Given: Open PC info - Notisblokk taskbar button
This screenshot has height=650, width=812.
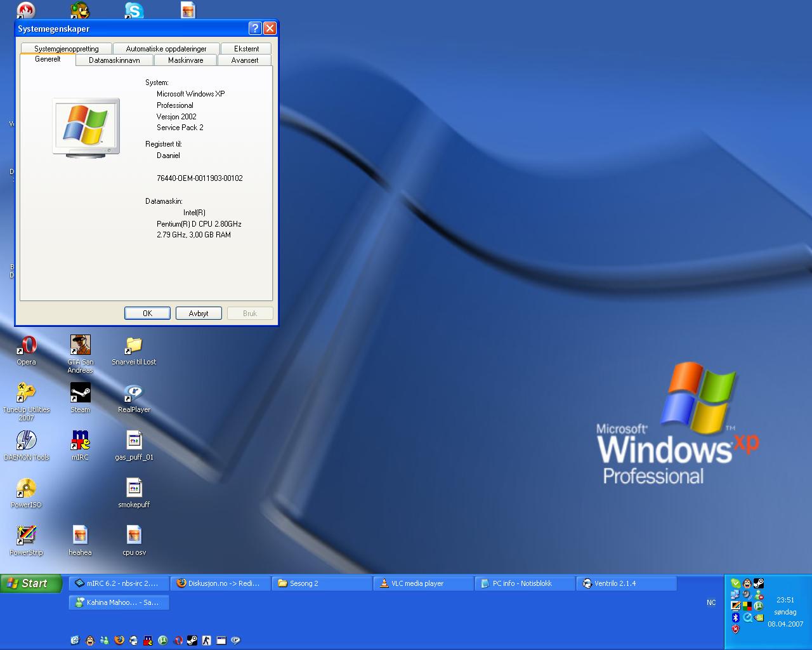Looking at the screenshot, I should pos(525,583).
